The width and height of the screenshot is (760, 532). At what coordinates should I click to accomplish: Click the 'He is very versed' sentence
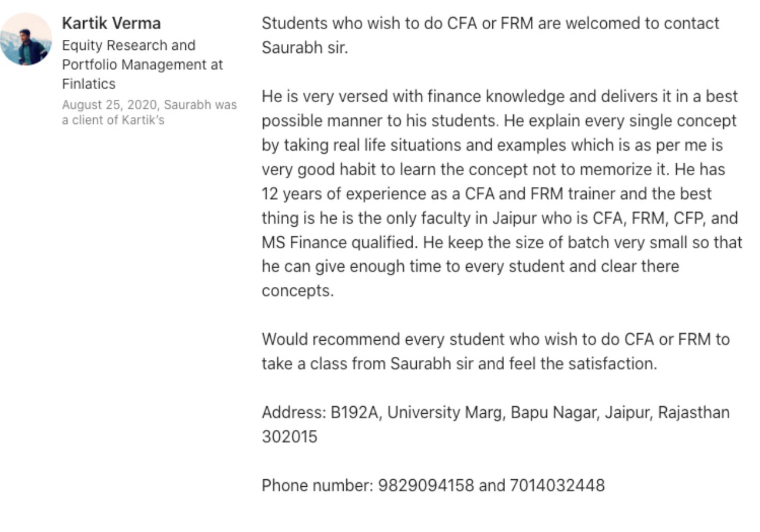click(499, 97)
